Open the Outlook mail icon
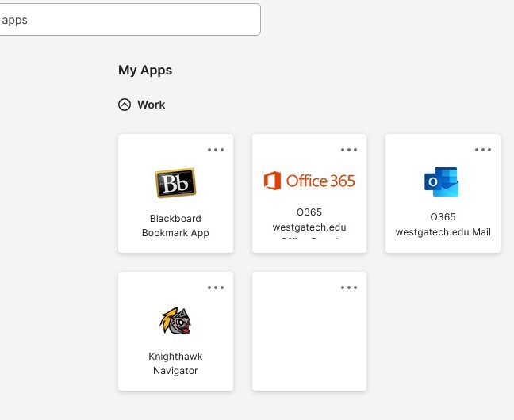The image size is (514, 420). [x=441, y=181]
